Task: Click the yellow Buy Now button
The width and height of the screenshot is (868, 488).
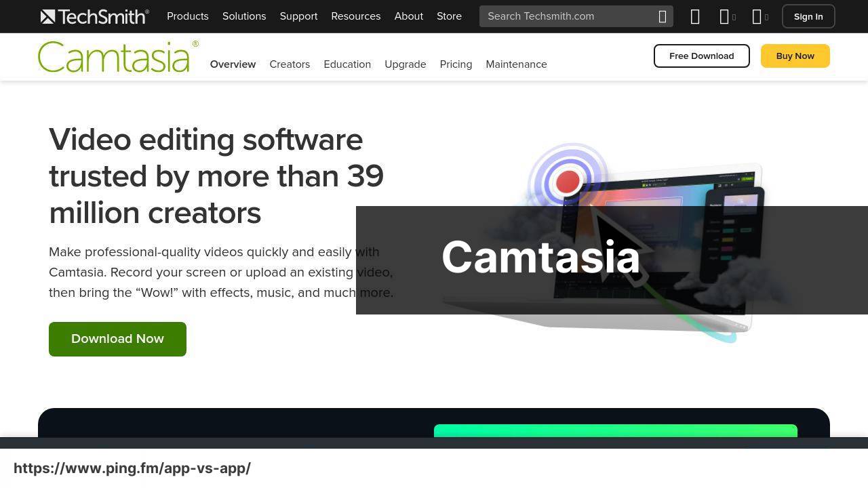Action: pyautogui.click(x=795, y=56)
